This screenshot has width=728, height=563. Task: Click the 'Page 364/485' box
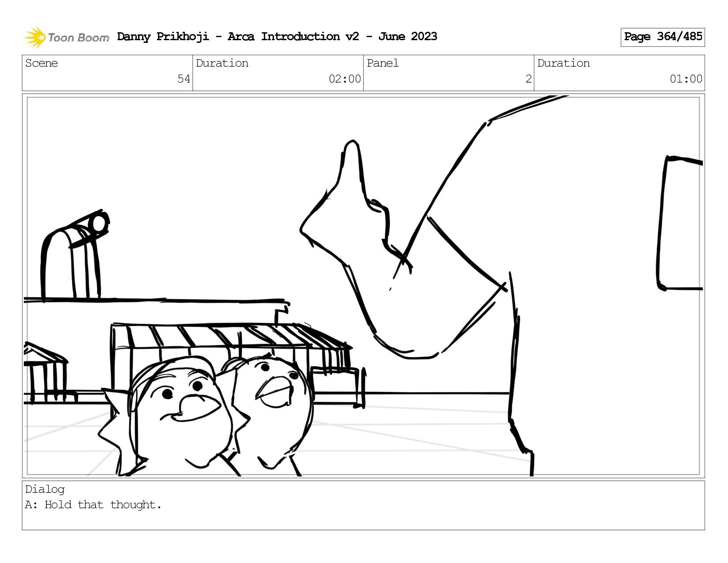(x=662, y=37)
